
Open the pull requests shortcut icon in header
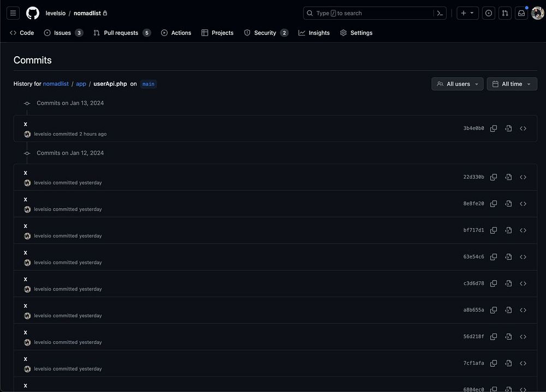tap(505, 13)
